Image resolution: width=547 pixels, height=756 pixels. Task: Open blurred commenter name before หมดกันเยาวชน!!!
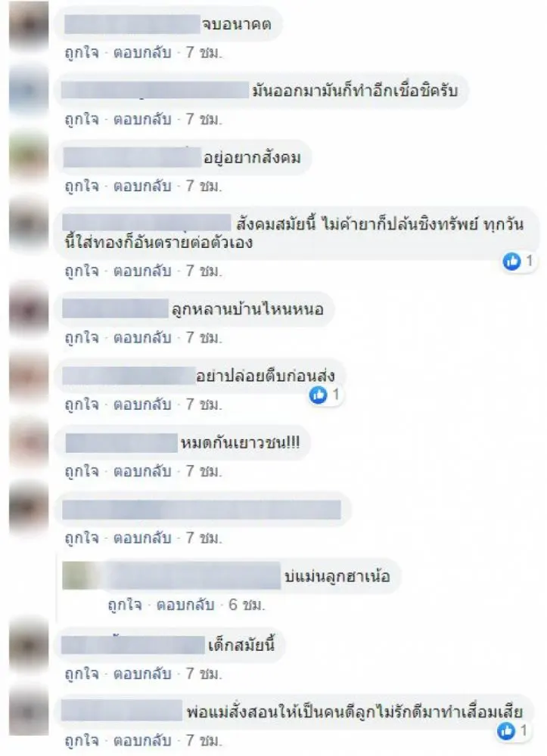(121, 443)
